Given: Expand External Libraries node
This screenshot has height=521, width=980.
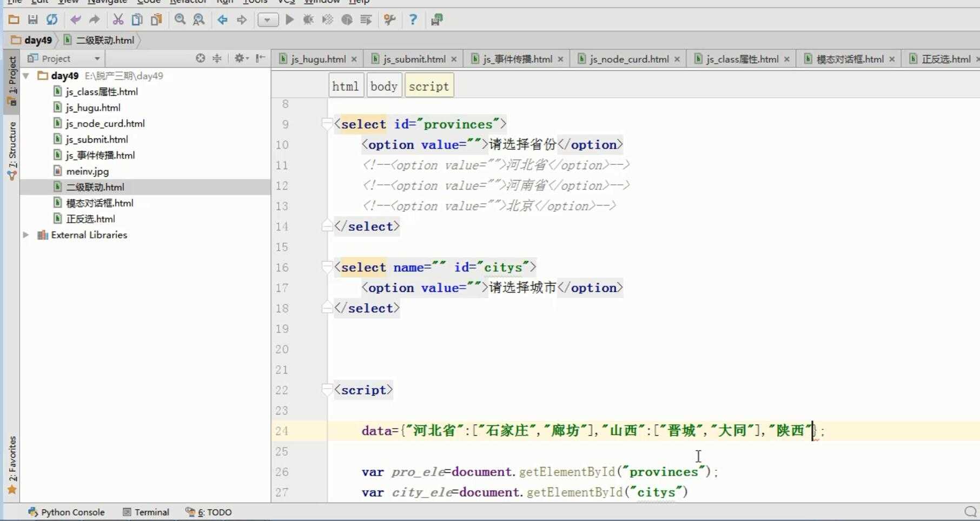Looking at the screenshot, I should coord(25,235).
